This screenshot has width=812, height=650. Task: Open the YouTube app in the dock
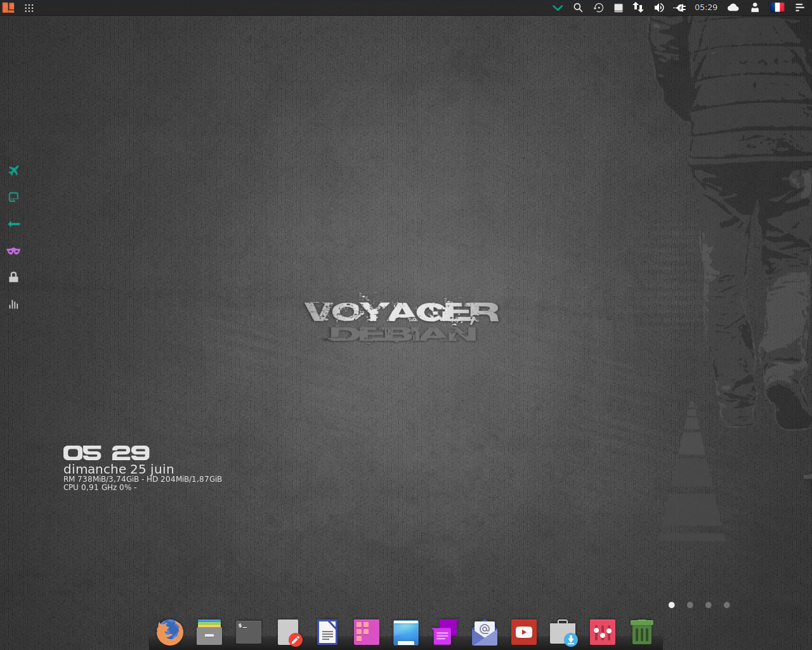pos(523,632)
